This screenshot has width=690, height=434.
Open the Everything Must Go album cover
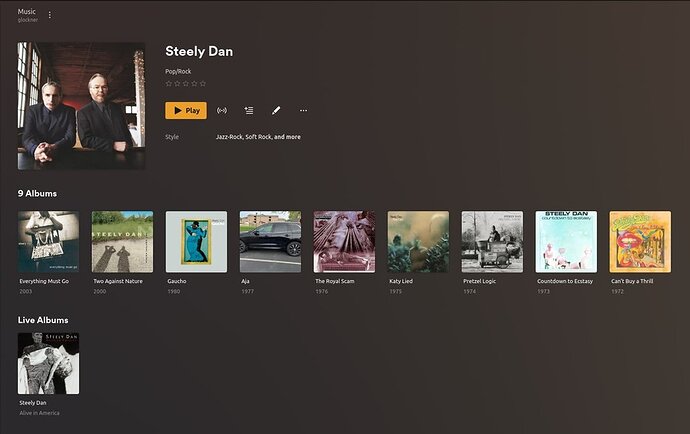tap(48, 242)
